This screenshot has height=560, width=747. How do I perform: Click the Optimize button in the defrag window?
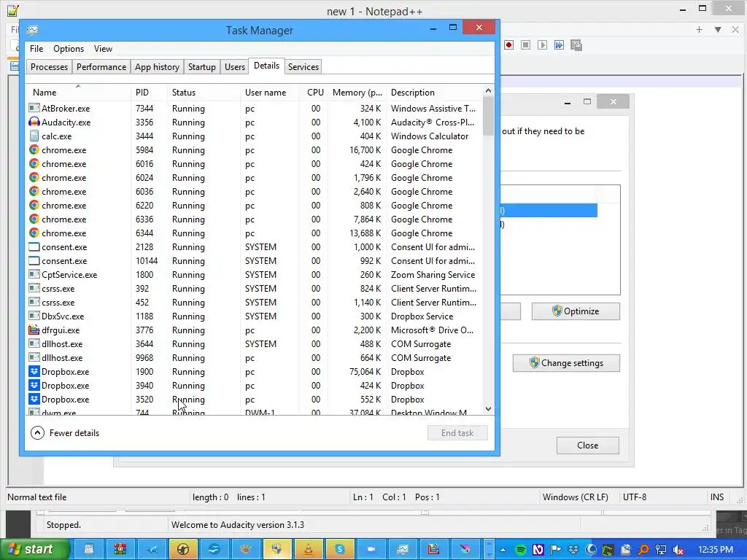576,311
